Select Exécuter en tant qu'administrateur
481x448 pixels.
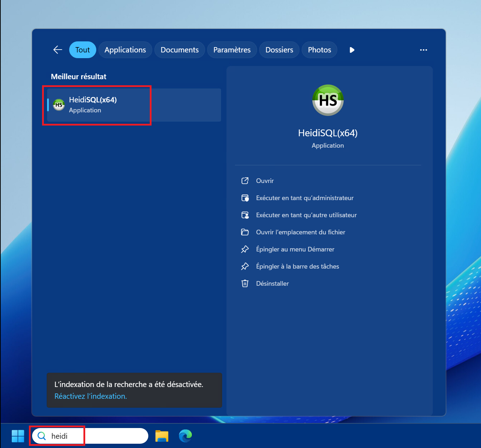point(305,198)
